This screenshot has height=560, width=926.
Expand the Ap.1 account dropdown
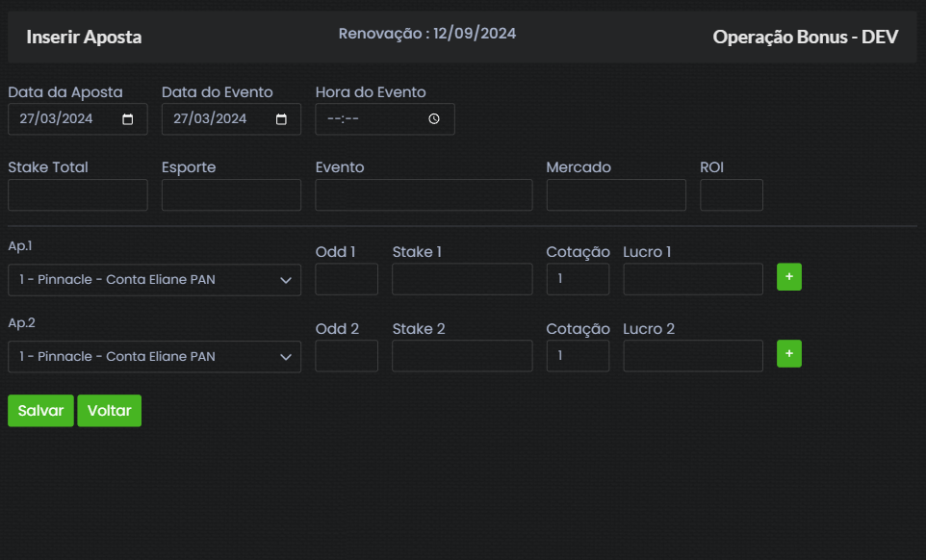point(154,280)
